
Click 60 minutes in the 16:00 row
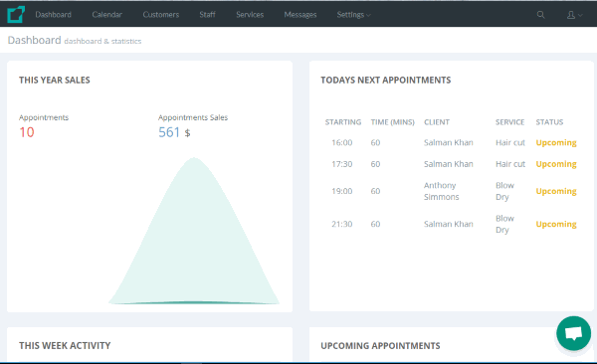(375, 143)
